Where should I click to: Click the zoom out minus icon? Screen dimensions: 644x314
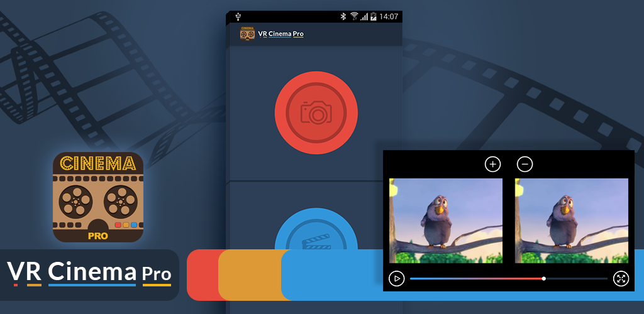525,165
